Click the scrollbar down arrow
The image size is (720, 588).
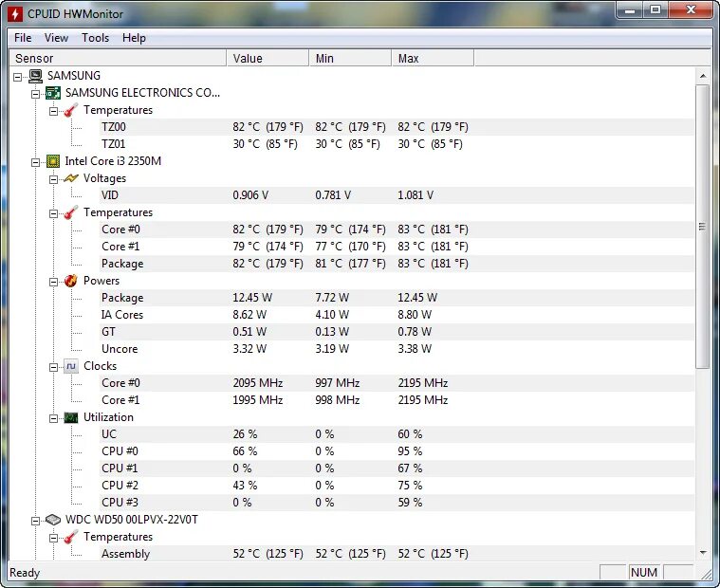coord(703,553)
